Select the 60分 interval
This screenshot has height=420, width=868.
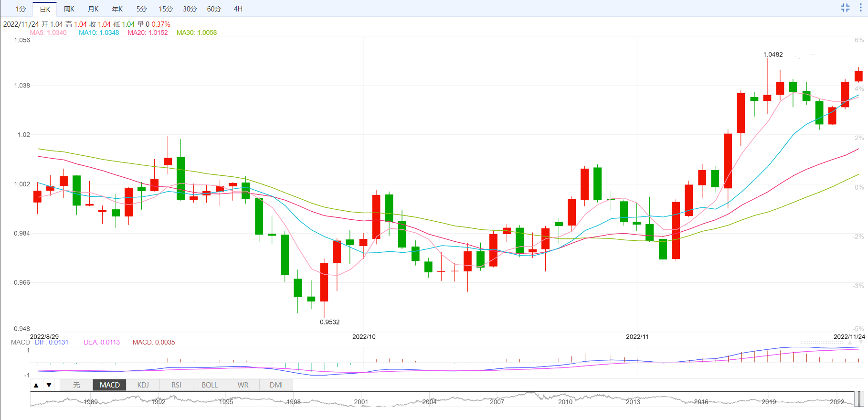click(x=214, y=9)
